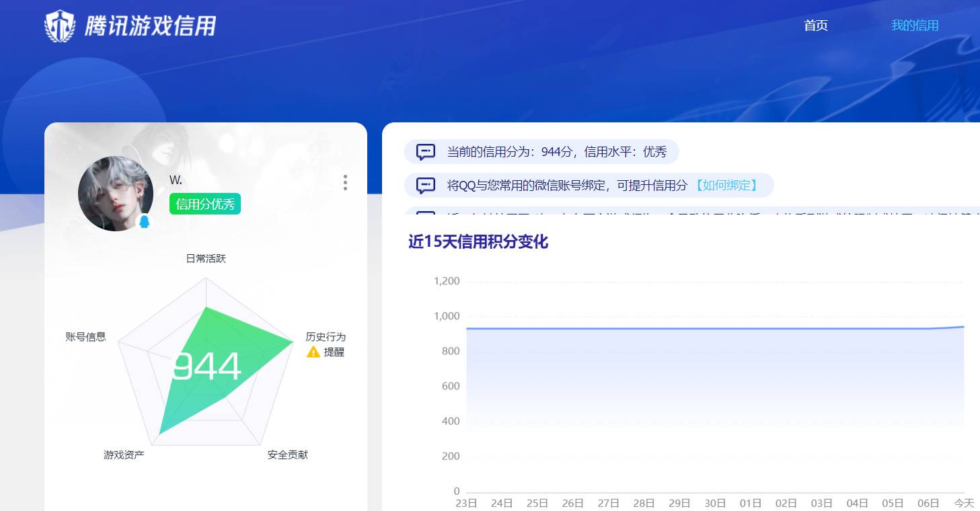Click the 1,000 y-axis value

tap(447, 316)
